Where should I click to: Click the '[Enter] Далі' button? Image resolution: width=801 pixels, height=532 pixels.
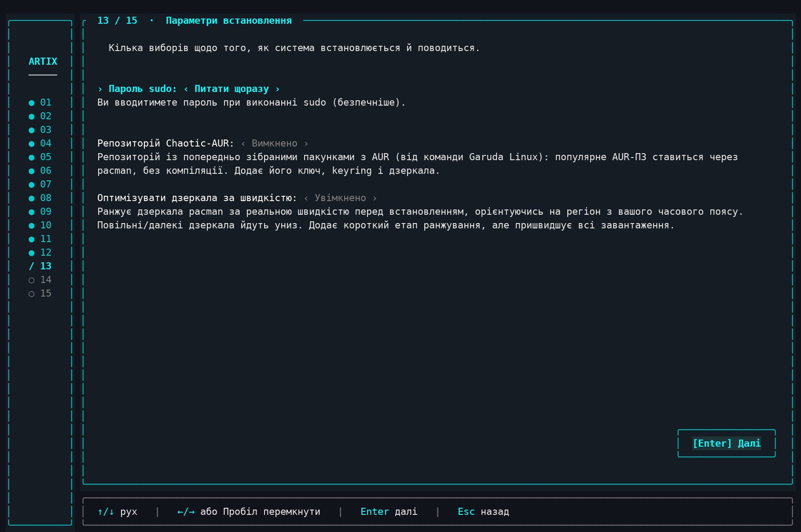tap(727, 443)
